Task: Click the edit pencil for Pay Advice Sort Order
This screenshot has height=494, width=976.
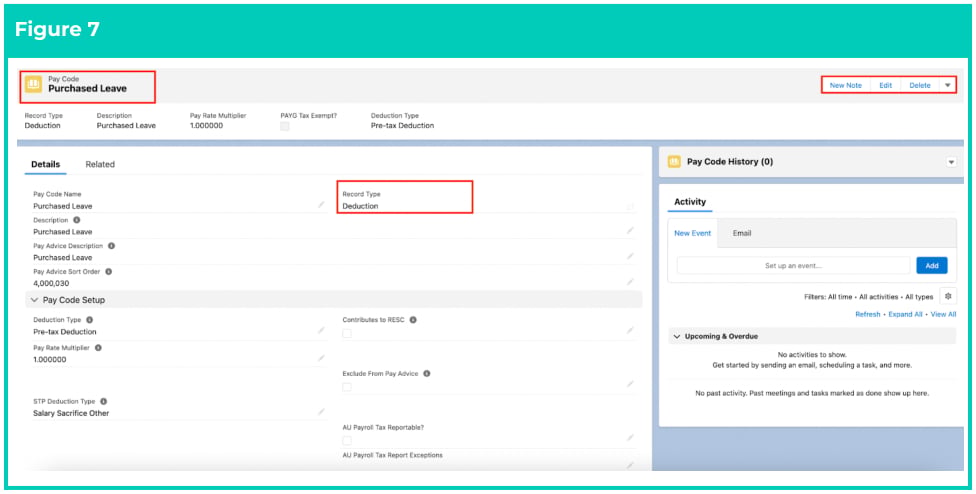Action: click(630, 282)
